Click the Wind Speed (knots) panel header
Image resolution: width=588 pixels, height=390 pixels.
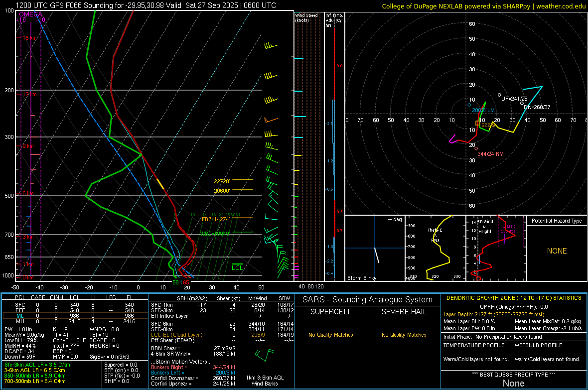[306, 17]
